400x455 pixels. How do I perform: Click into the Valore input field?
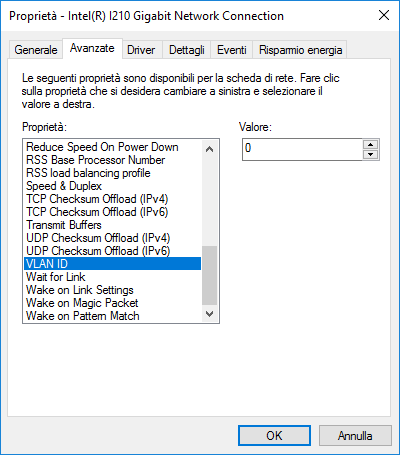pyautogui.click(x=302, y=149)
